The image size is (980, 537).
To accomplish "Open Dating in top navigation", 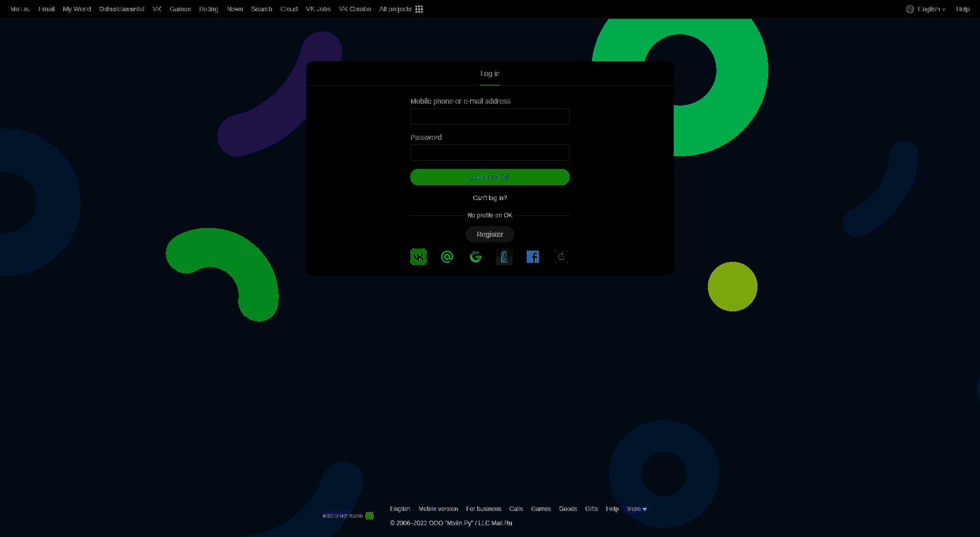I will point(209,9).
